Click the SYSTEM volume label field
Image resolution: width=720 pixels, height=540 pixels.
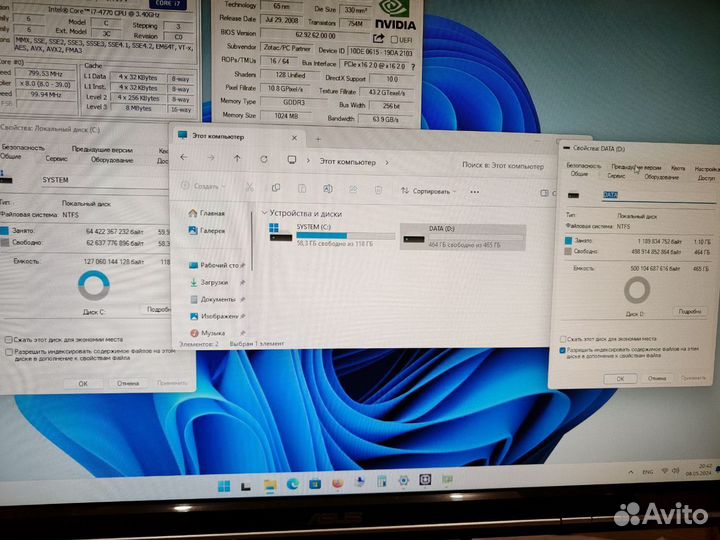pos(104,180)
